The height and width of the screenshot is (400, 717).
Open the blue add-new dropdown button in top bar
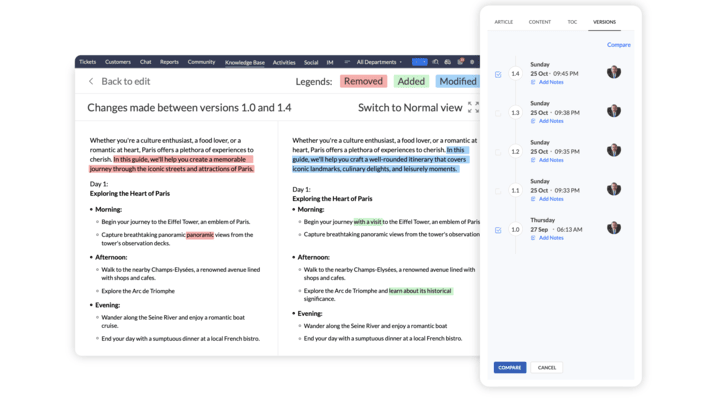coord(420,62)
